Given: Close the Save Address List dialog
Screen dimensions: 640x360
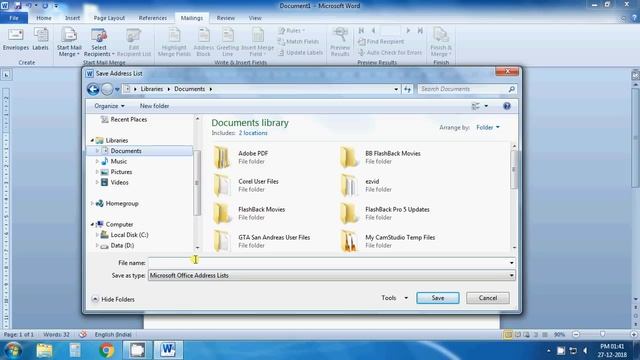Looking at the screenshot, I should click(x=507, y=71).
